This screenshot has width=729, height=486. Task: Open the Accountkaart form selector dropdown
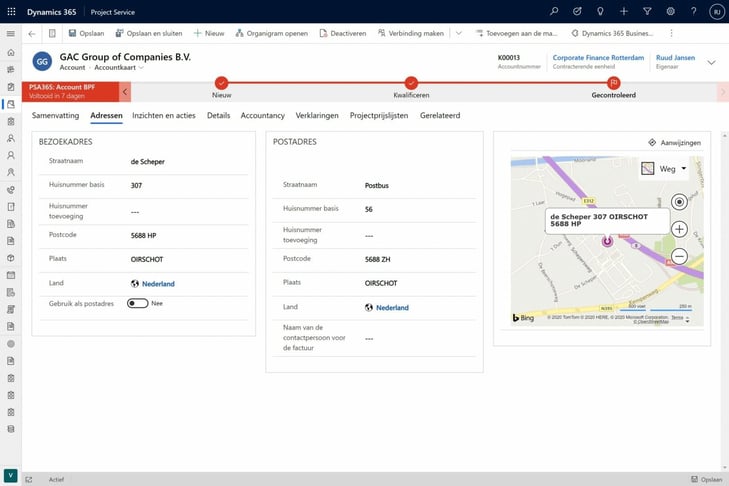(119, 67)
